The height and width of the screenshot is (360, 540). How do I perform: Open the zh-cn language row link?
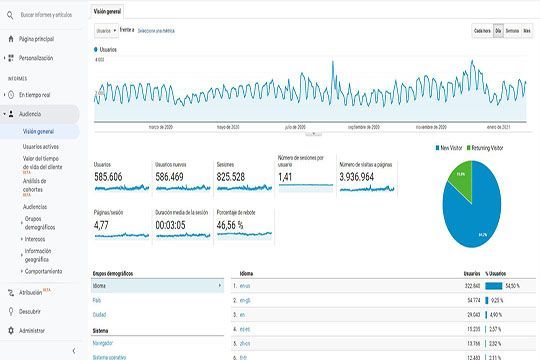tap(245, 344)
